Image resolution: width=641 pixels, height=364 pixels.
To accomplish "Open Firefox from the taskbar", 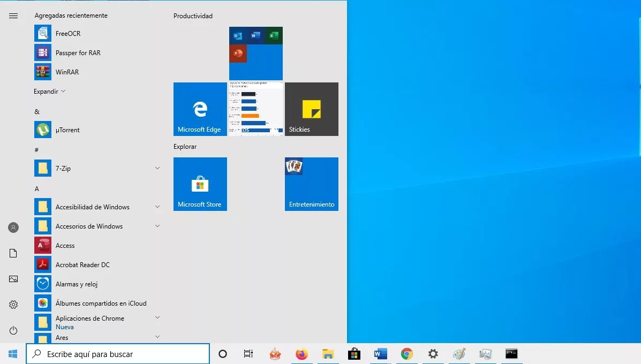I will [301, 354].
